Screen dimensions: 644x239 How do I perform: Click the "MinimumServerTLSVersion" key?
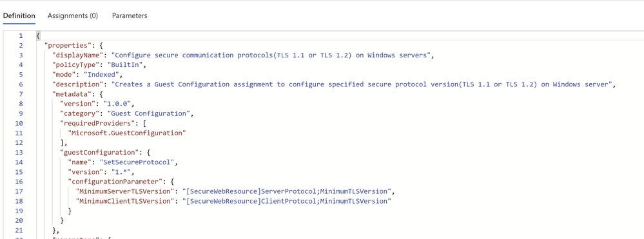click(x=125, y=191)
